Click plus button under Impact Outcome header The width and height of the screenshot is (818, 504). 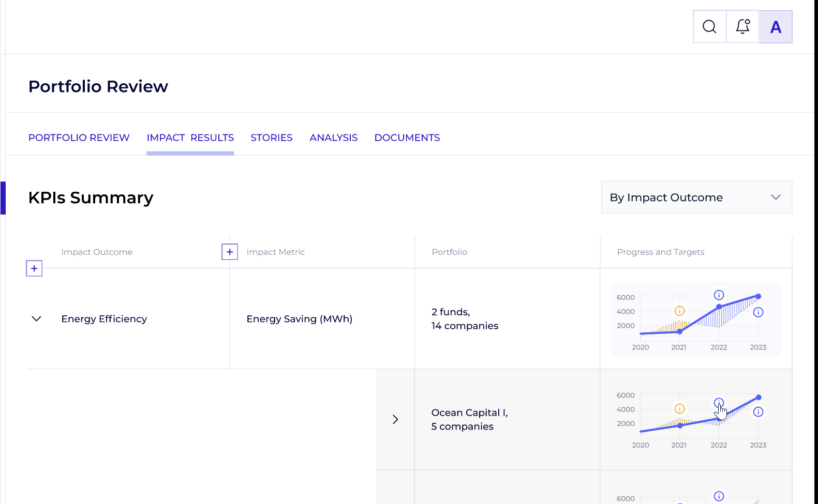(34, 268)
